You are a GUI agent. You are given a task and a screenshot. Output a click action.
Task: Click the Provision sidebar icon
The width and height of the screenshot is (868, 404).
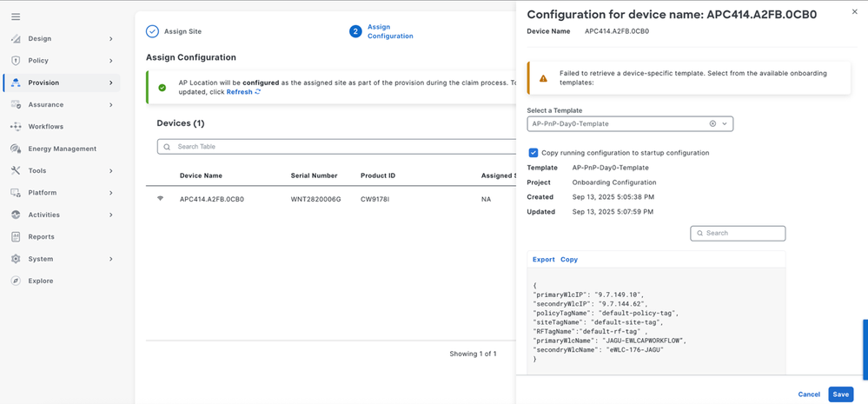click(x=16, y=83)
